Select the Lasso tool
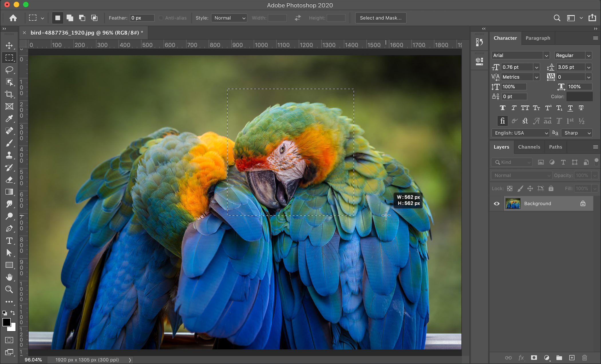 9,70
